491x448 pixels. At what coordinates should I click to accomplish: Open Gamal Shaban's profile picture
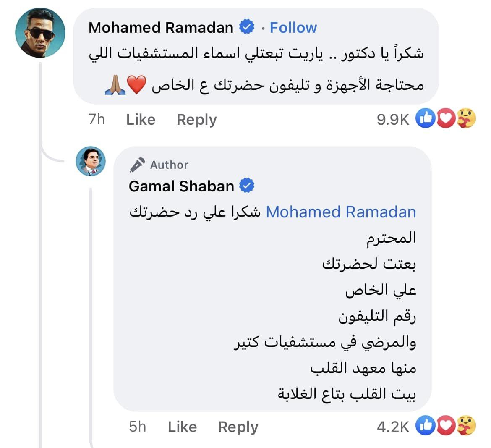91,161
